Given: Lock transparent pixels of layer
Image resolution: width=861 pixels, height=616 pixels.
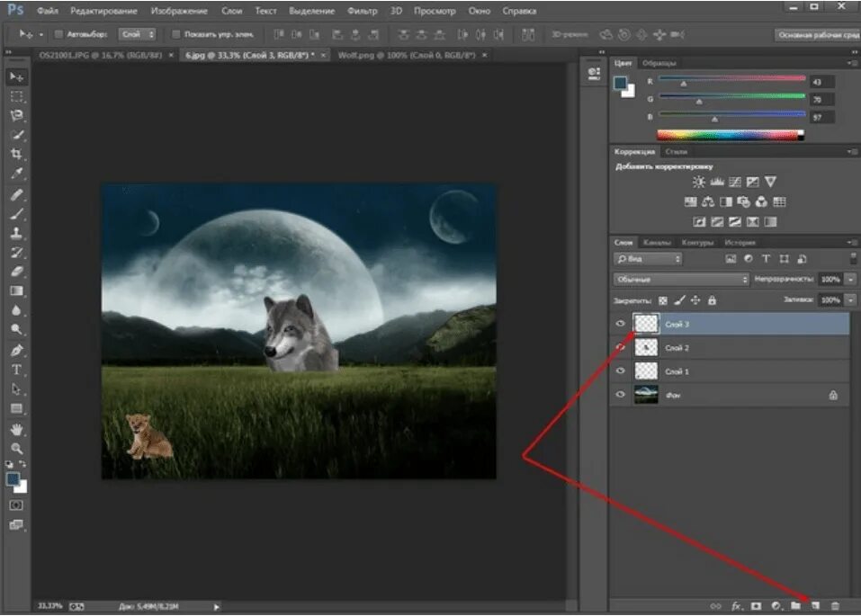Looking at the screenshot, I should click(x=663, y=300).
